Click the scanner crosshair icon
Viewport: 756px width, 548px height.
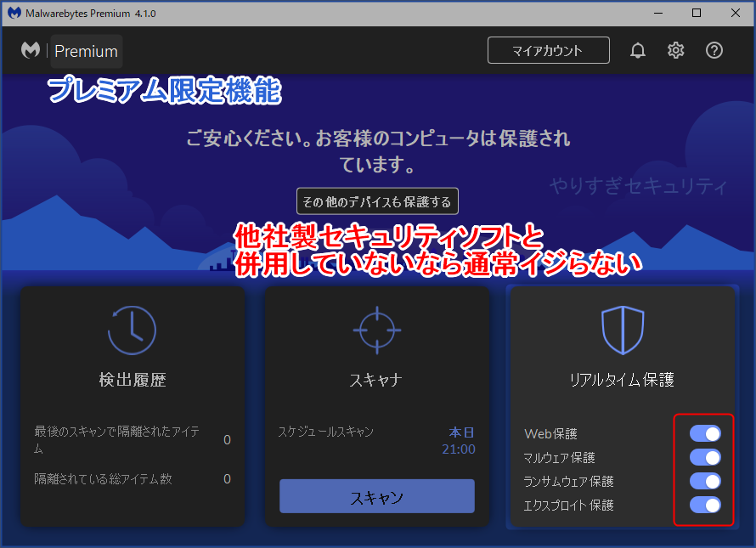click(377, 330)
